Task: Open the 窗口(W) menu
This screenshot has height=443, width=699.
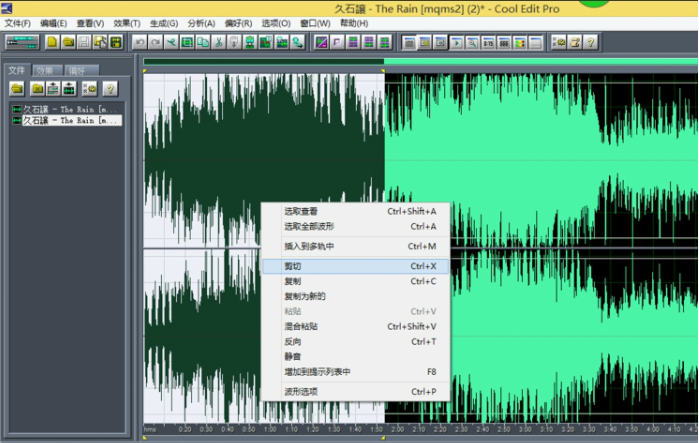Action: pyautogui.click(x=315, y=23)
